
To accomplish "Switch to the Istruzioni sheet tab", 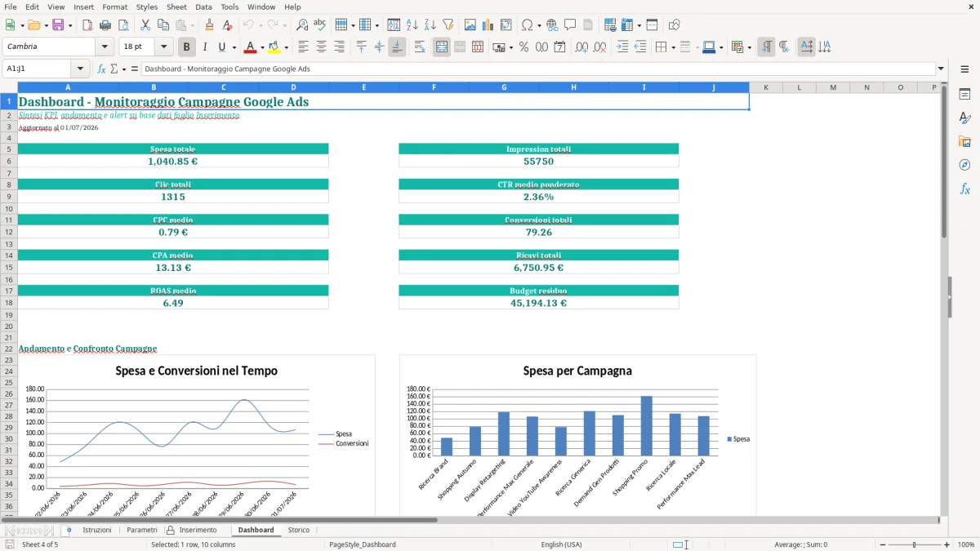I will tap(97, 531).
